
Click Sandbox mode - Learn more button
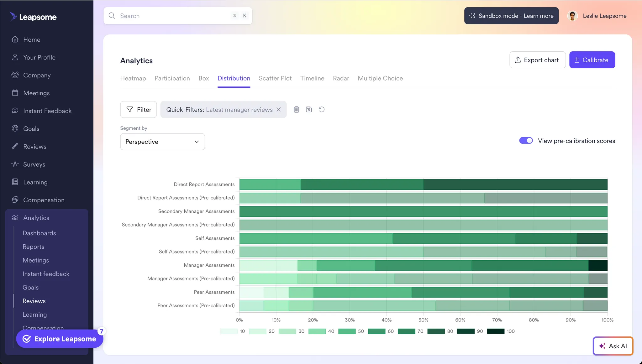coord(511,16)
